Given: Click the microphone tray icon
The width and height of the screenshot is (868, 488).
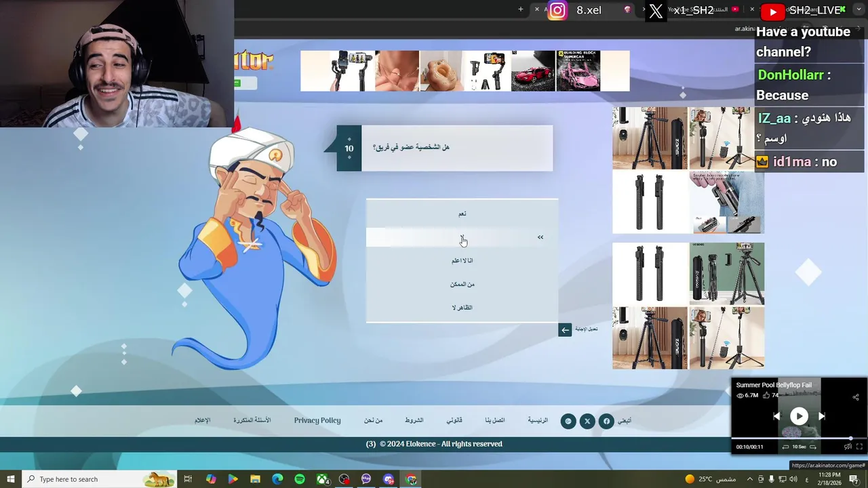Looking at the screenshot, I should [771, 479].
